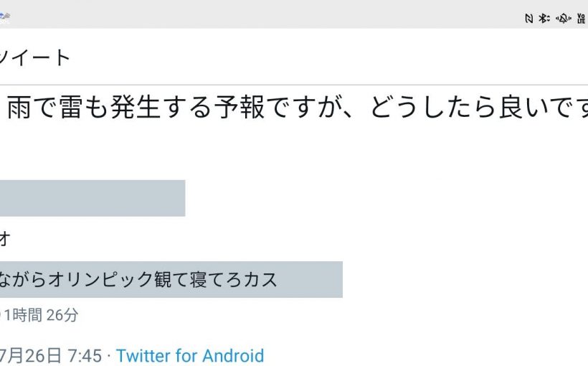Tap the NFC status icon

529,19
